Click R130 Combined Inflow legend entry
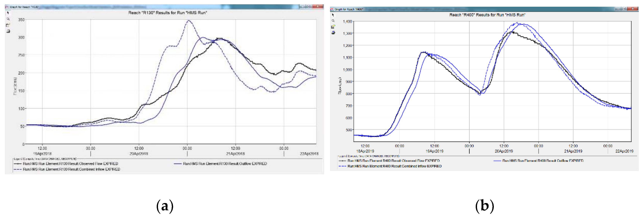 pos(71,169)
